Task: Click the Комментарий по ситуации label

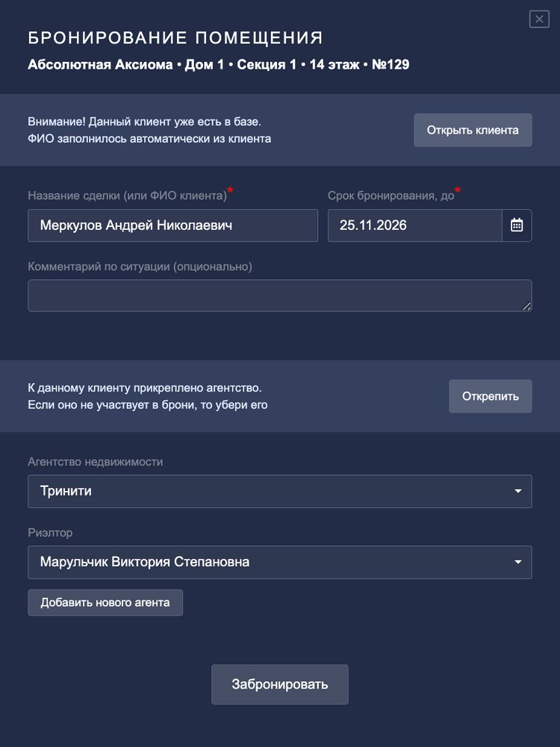Action: click(x=140, y=267)
